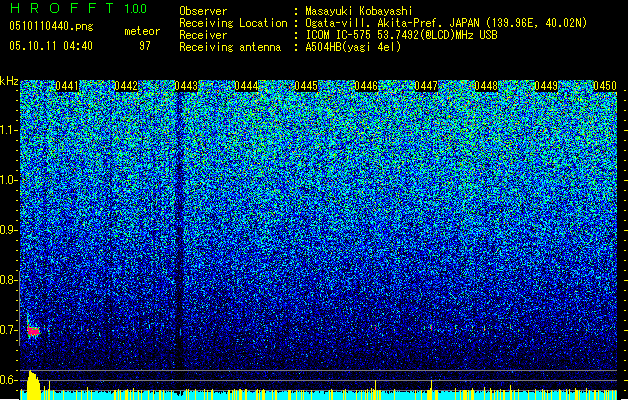Click the version number 1.0.0

point(135,8)
